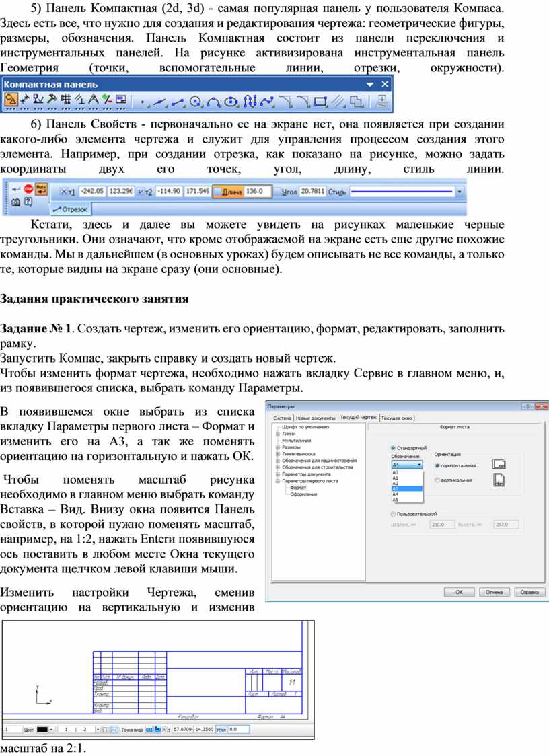
Task: Click the horizontal orientation sheet icon
Action: pos(499,464)
